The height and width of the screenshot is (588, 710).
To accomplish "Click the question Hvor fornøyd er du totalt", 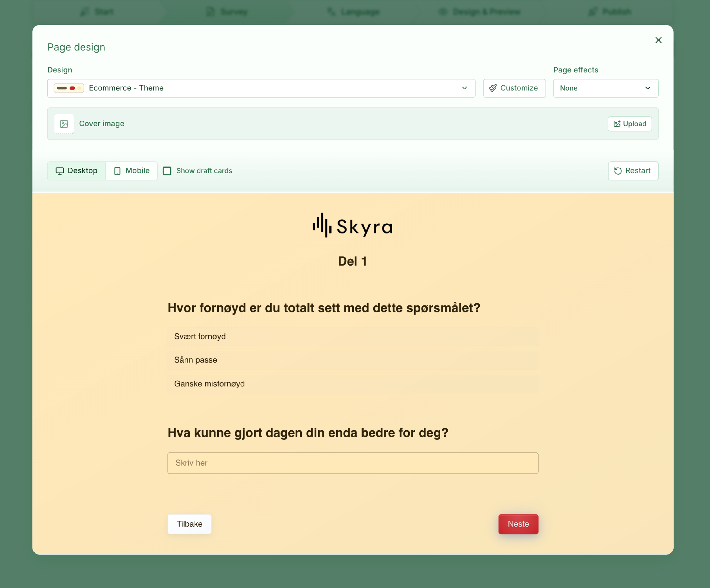I will point(324,308).
